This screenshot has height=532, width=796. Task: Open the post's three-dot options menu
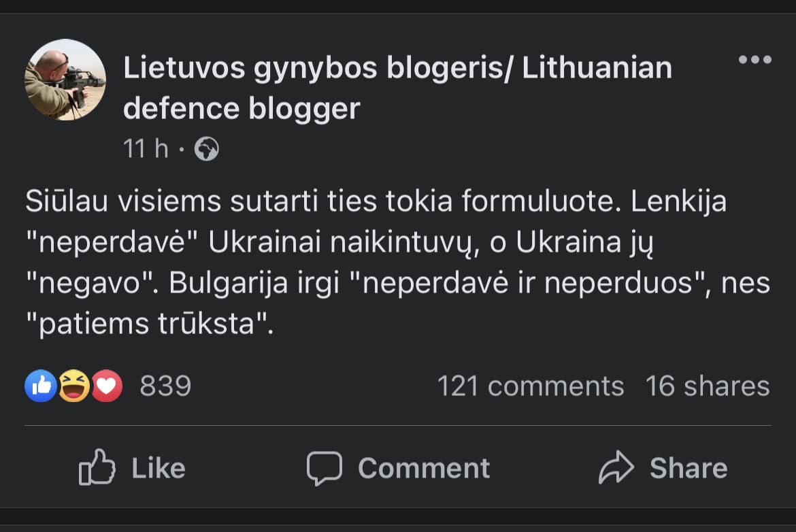pos(754,60)
